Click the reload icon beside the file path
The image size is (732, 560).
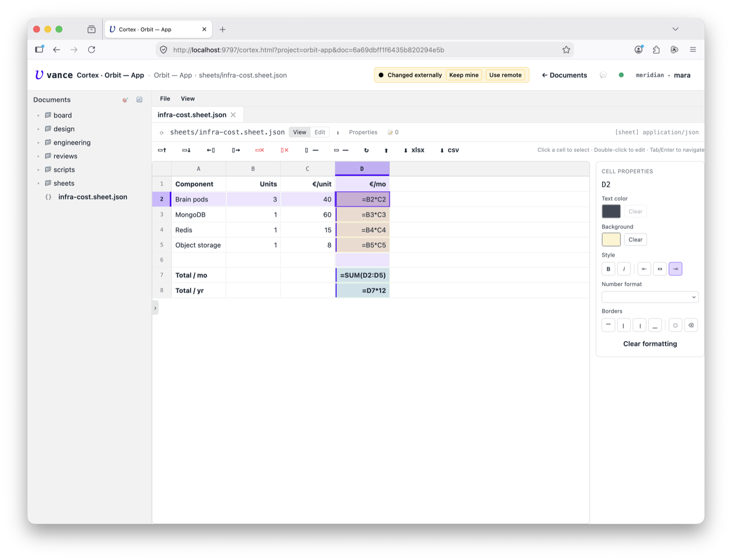coord(161,133)
